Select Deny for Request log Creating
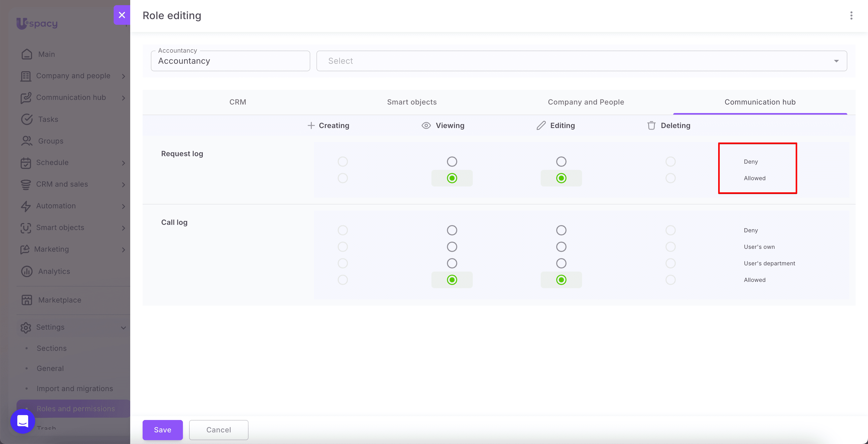 [343, 162]
